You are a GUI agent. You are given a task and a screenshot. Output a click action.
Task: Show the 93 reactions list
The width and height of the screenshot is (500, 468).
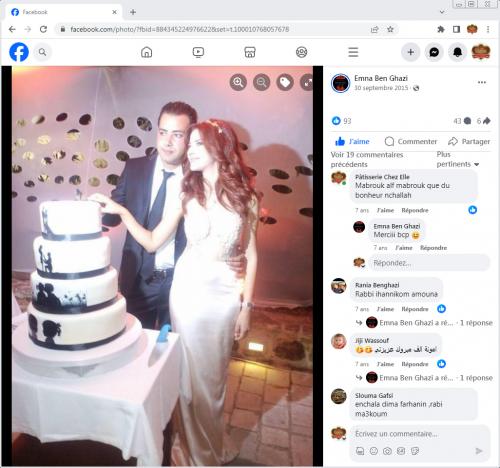(341, 121)
